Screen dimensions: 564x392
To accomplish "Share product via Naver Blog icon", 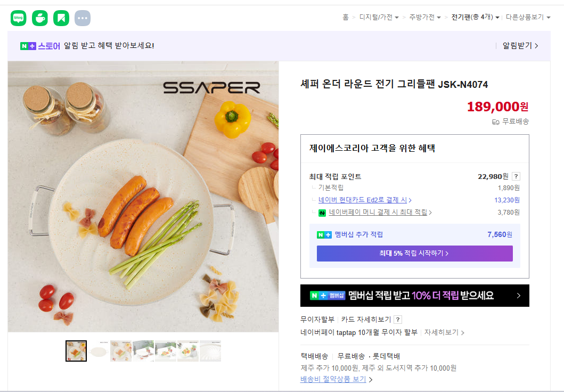I will 18,18.
